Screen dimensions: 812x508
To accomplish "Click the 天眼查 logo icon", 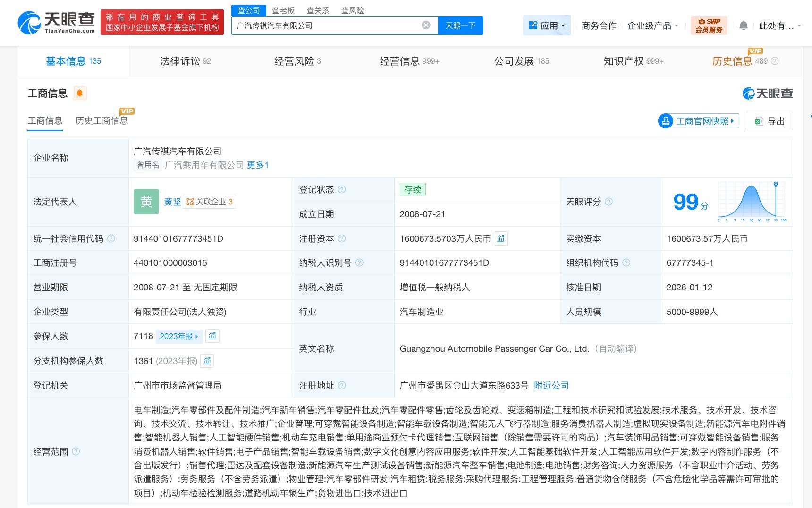I will click(29, 20).
